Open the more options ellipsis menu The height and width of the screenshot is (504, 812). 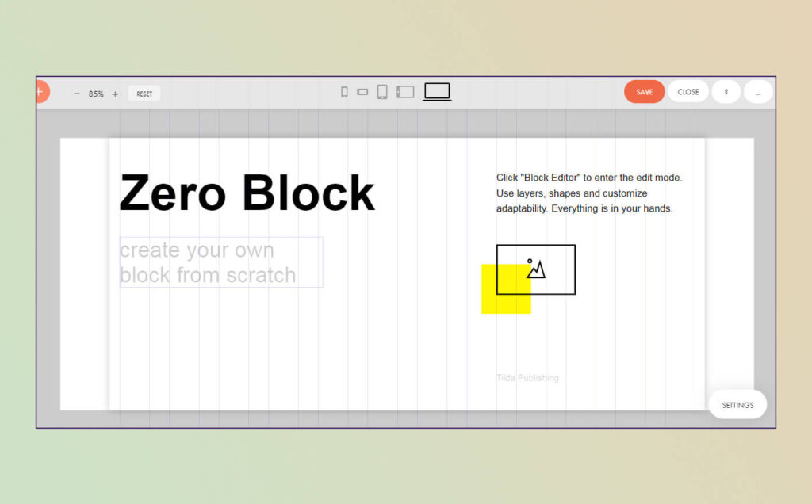tap(758, 92)
